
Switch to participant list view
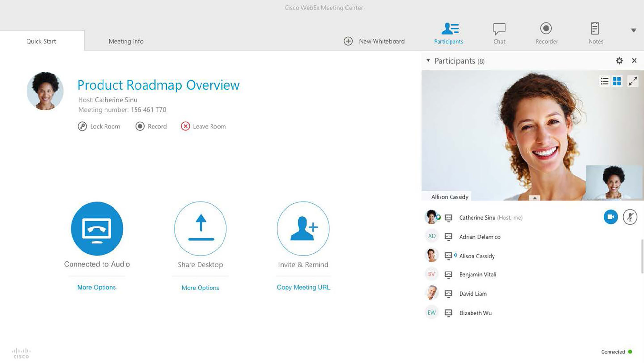(604, 81)
